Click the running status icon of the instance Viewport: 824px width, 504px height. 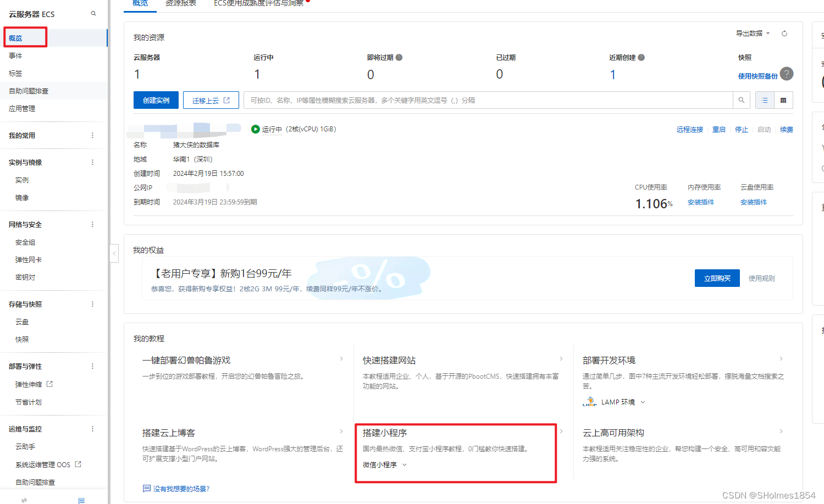click(x=255, y=129)
